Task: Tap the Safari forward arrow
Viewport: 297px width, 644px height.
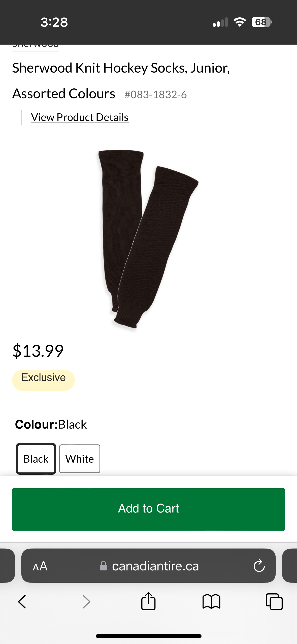Action: pyautogui.click(x=86, y=602)
